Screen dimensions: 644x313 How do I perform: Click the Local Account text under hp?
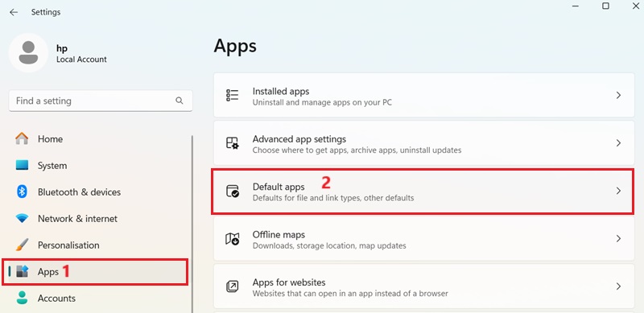(81, 60)
